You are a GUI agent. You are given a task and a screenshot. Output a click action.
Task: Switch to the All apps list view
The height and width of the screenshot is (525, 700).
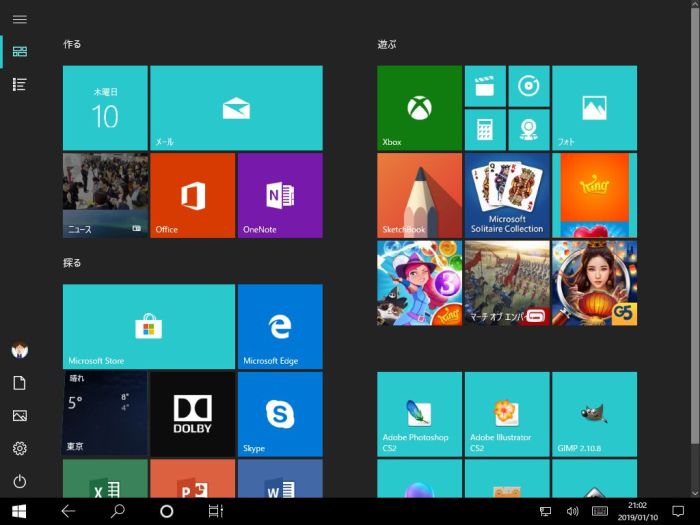click(x=20, y=84)
